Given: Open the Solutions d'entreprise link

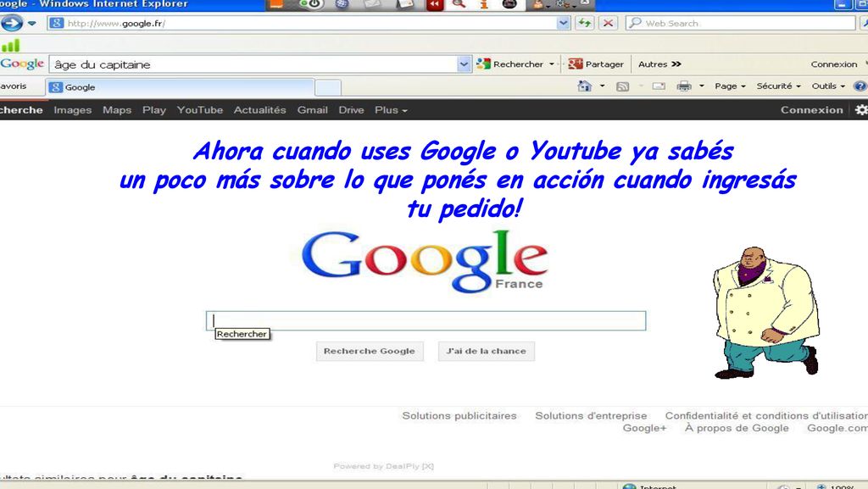Looking at the screenshot, I should [591, 416].
